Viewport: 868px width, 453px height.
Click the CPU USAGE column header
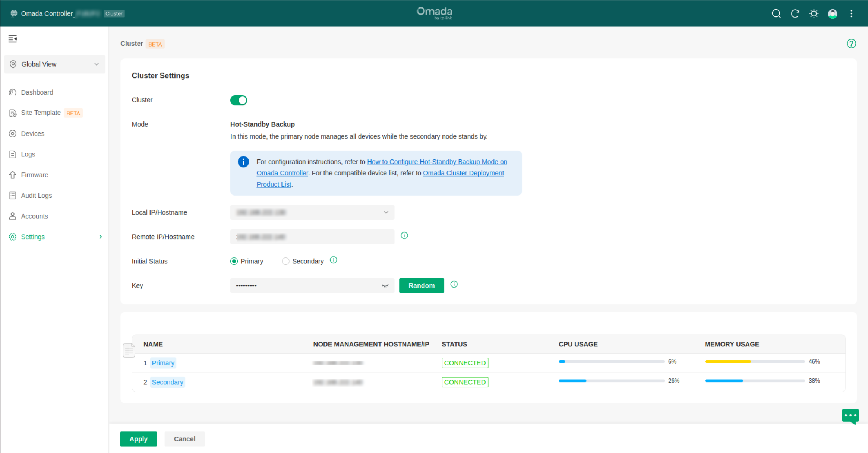578,345
